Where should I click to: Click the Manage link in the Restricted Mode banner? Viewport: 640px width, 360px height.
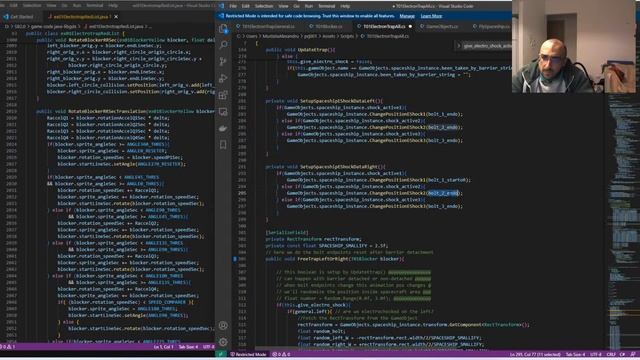tap(407, 16)
